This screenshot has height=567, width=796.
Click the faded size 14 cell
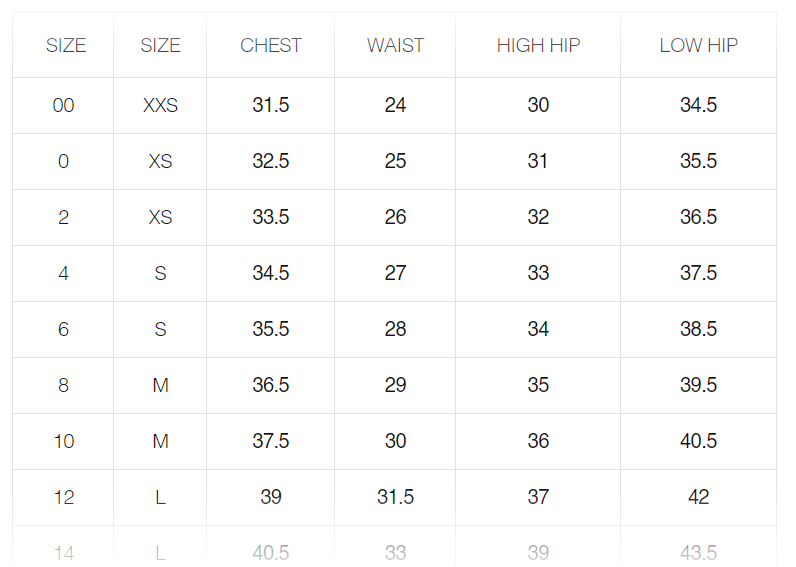(63, 552)
